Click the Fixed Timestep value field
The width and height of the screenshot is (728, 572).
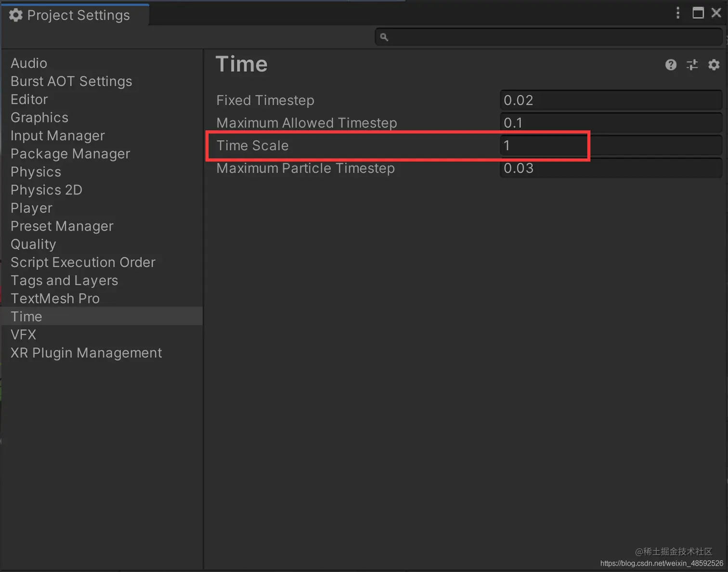[x=611, y=100]
